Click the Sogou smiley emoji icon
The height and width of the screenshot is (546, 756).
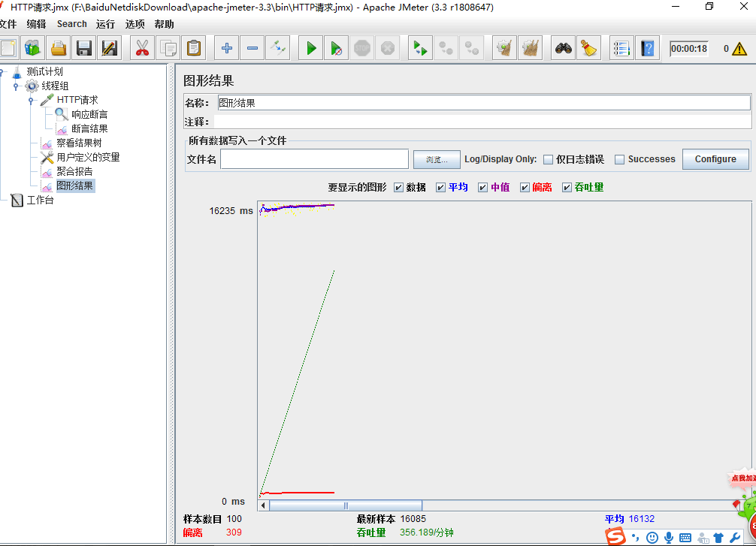(x=652, y=537)
